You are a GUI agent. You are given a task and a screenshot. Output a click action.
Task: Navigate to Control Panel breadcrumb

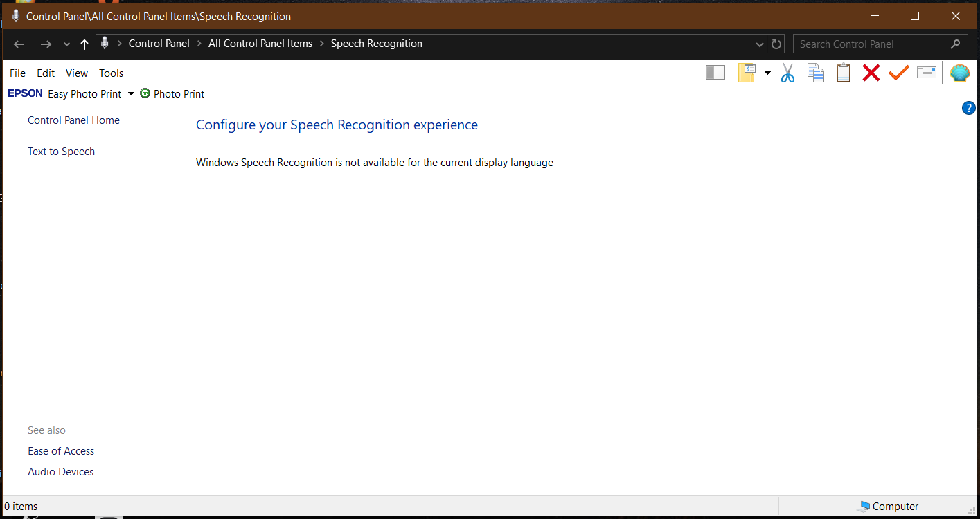click(159, 44)
